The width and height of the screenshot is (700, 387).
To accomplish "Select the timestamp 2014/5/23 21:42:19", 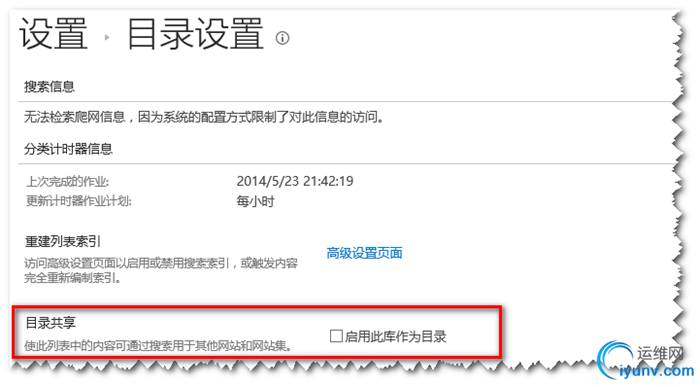I will (x=295, y=181).
